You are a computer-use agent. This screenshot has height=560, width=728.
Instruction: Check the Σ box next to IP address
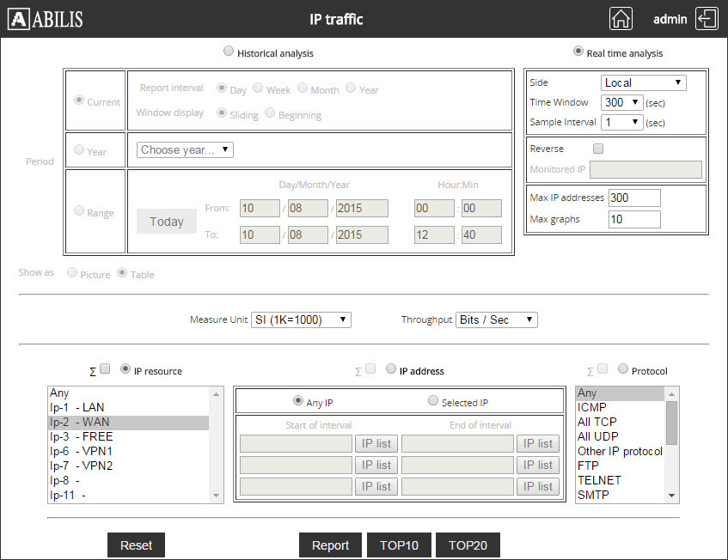click(372, 368)
